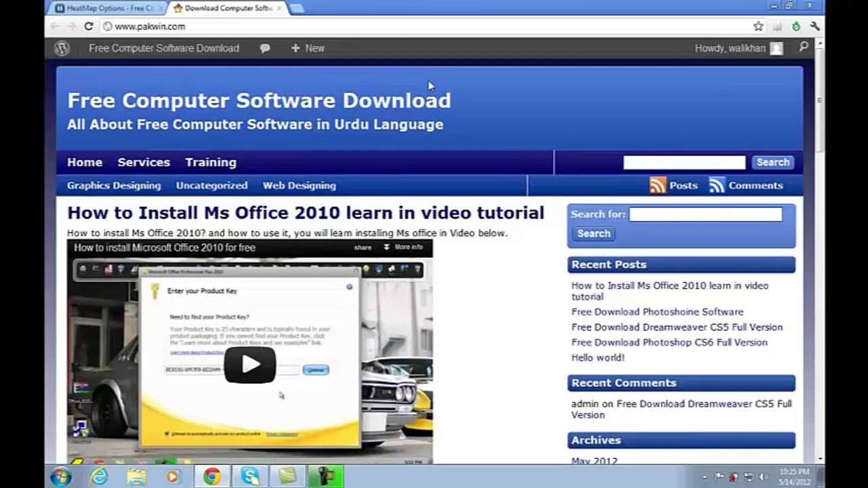Click the video title How to install Microsoft Office 2010
The height and width of the screenshot is (488, 868).
[x=165, y=247]
